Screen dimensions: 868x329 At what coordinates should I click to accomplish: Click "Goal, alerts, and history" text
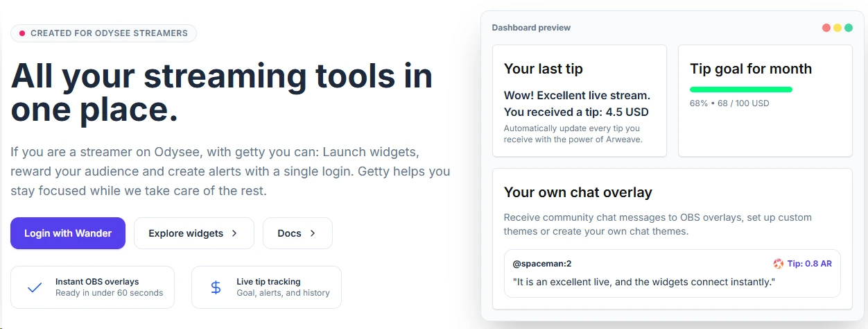283,293
